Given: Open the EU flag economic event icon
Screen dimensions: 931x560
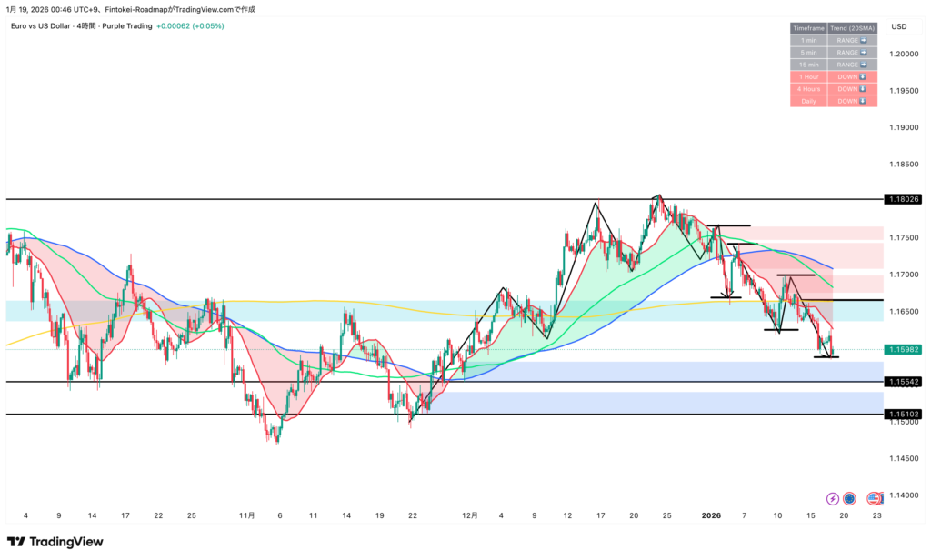Looking at the screenshot, I should (849, 498).
